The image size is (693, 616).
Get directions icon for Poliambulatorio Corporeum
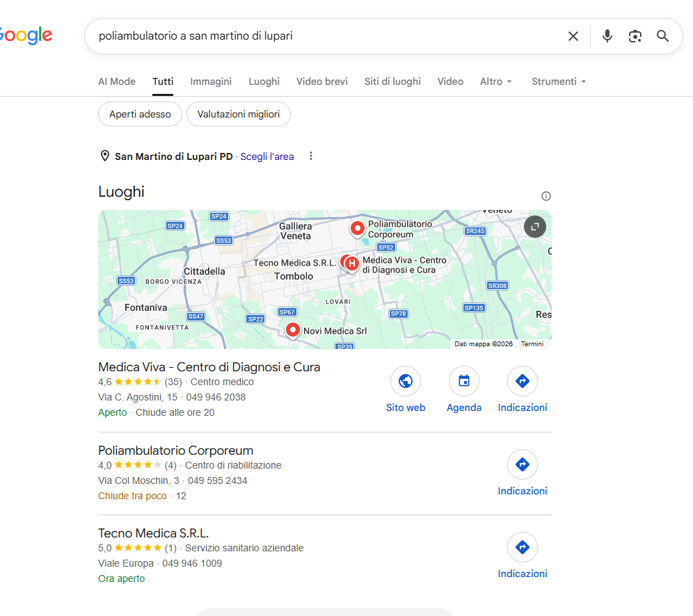[x=523, y=464]
